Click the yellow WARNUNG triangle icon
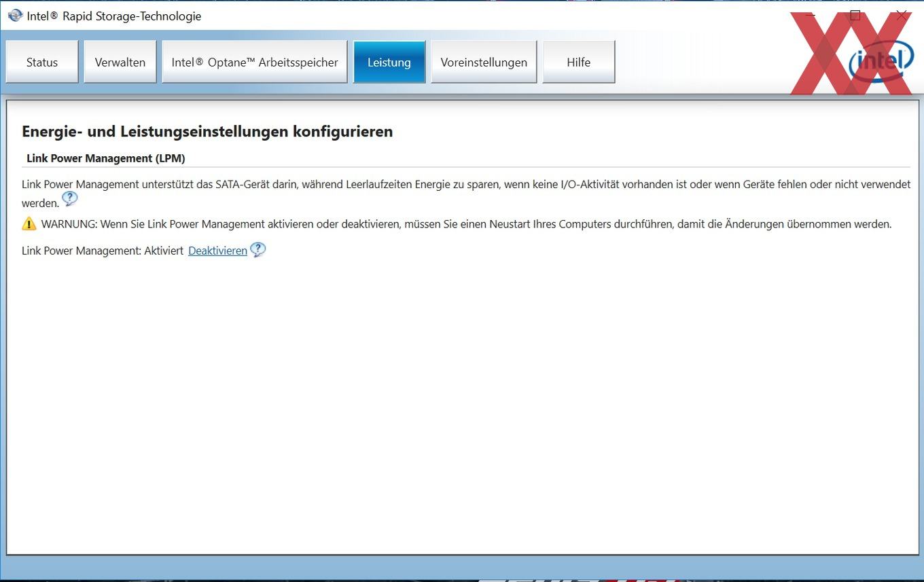 (29, 223)
